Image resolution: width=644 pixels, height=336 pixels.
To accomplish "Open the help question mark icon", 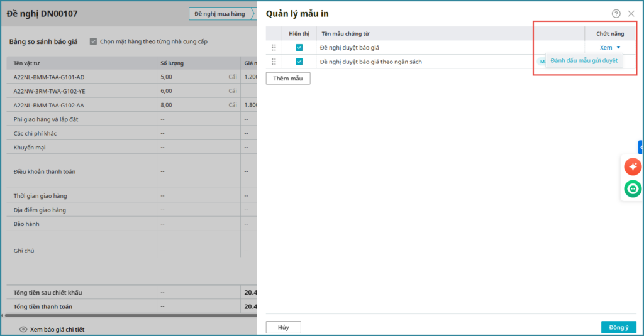I will [616, 14].
